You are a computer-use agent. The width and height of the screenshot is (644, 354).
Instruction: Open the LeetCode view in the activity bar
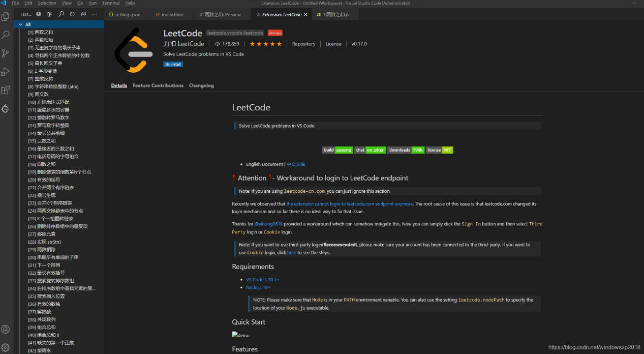6,108
